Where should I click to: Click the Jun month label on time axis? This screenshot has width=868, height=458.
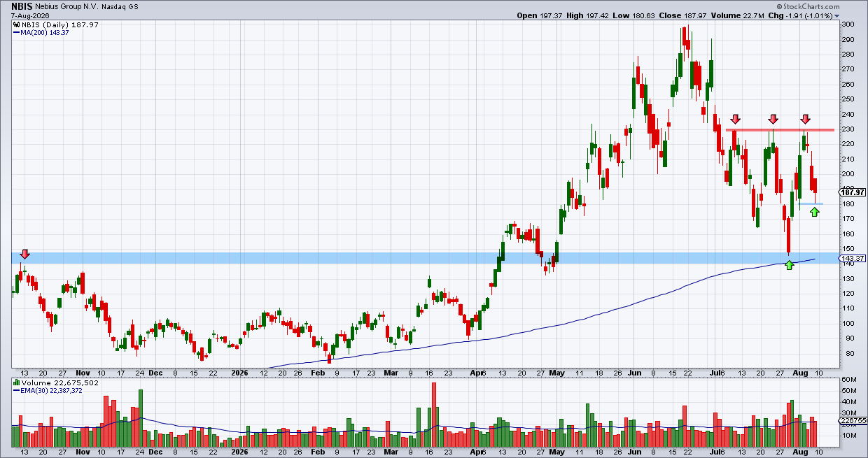coord(634,373)
